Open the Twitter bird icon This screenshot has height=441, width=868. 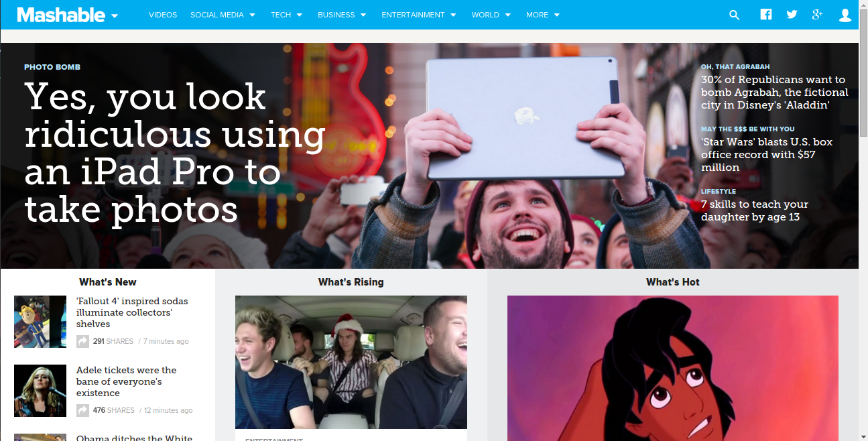click(x=792, y=15)
